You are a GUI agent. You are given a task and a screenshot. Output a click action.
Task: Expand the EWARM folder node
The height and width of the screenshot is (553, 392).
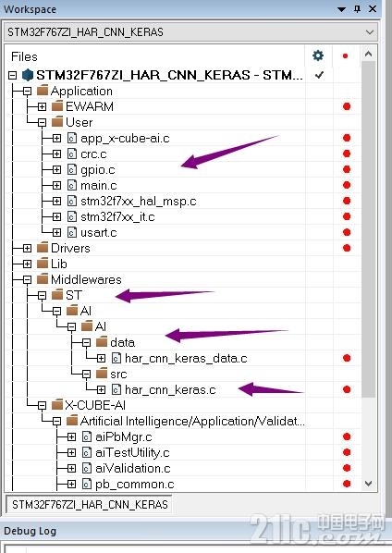click(x=42, y=106)
